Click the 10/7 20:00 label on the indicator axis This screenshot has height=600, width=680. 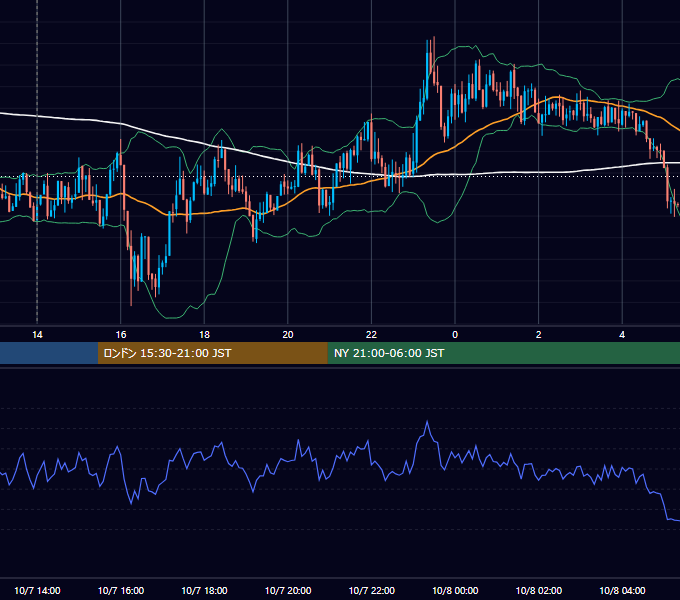point(288,590)
